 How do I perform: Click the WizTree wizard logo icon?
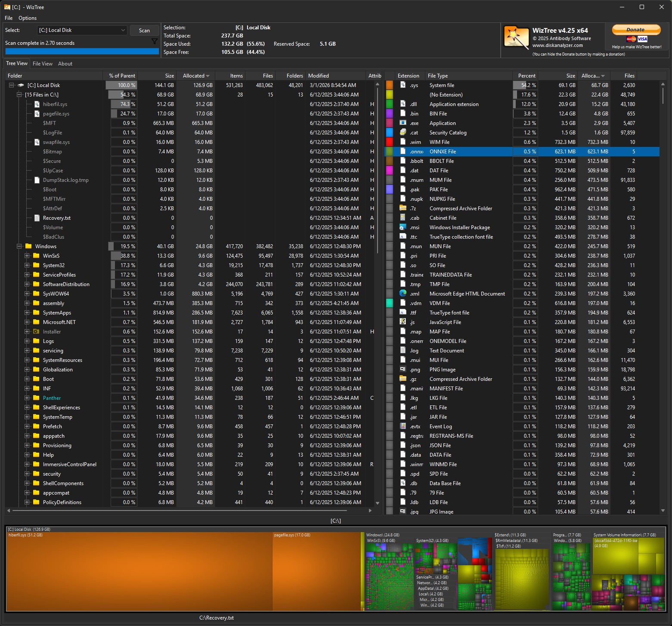tap(516, 38)
